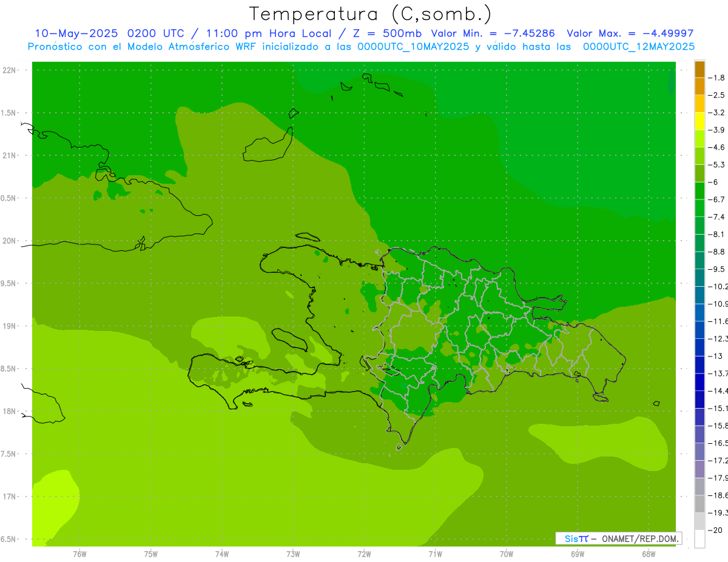Click the -7.4 colorbar value
Viewport: 728px width, 562px height.
(717, 216)
